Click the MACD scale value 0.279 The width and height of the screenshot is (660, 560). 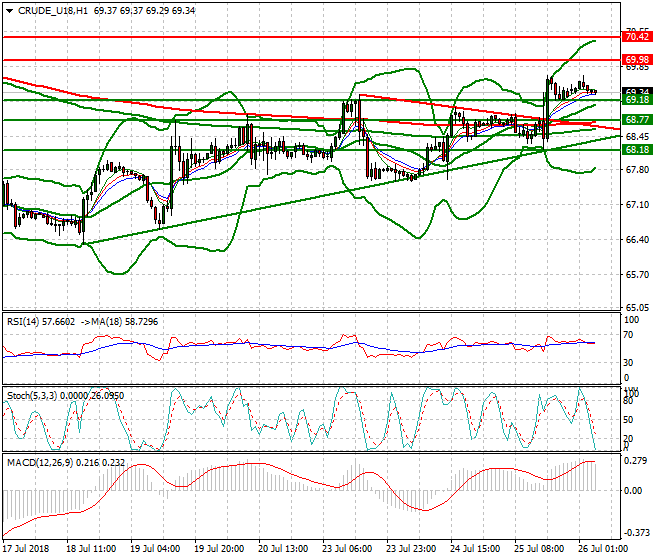[x=636, y=461]
